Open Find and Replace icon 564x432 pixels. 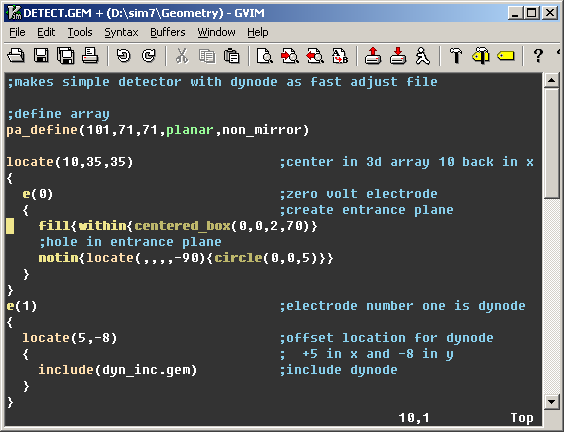point(265,56)
